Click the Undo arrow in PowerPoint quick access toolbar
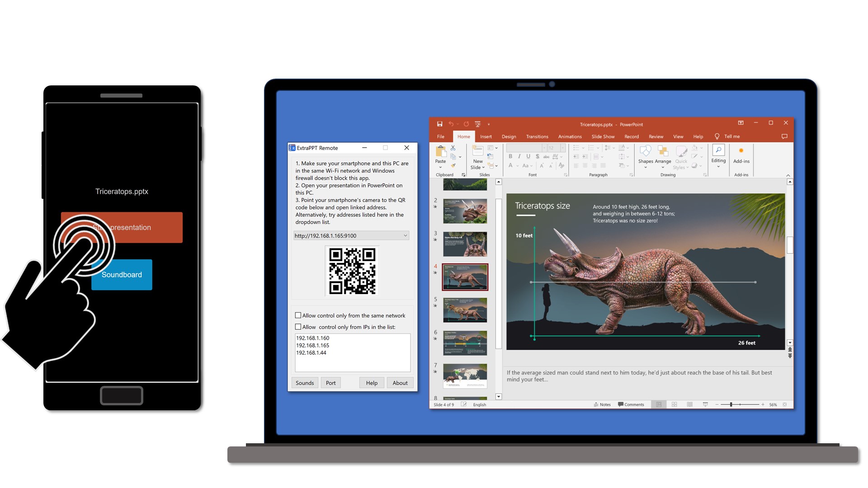 pos(451,124)
